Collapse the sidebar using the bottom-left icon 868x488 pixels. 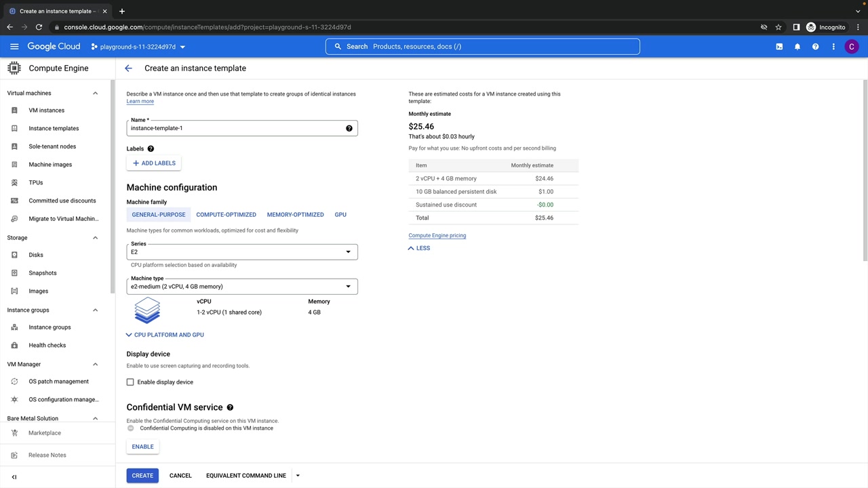14,477
